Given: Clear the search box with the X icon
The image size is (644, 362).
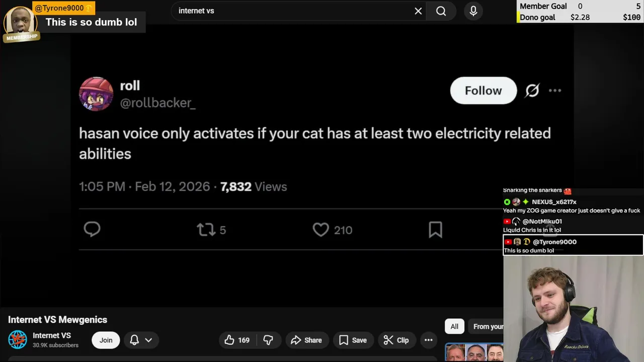Looking at the screenshot, I should coord(418,11).
